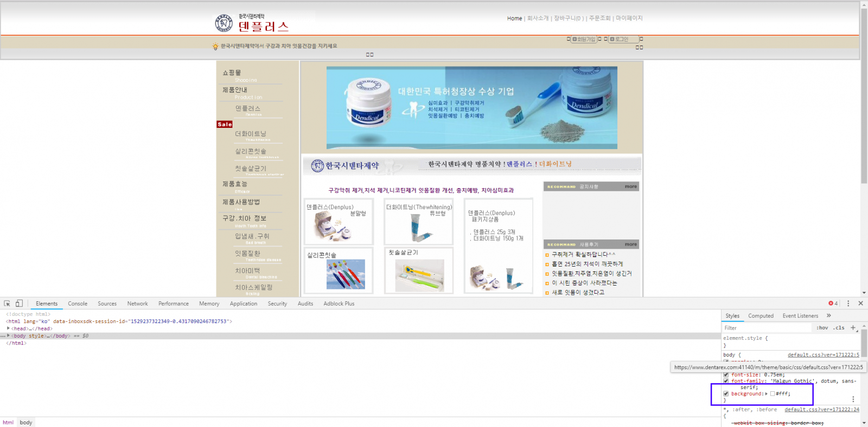Click the Dendical banner image
The image size is (868, 427).
pos(471,108)
